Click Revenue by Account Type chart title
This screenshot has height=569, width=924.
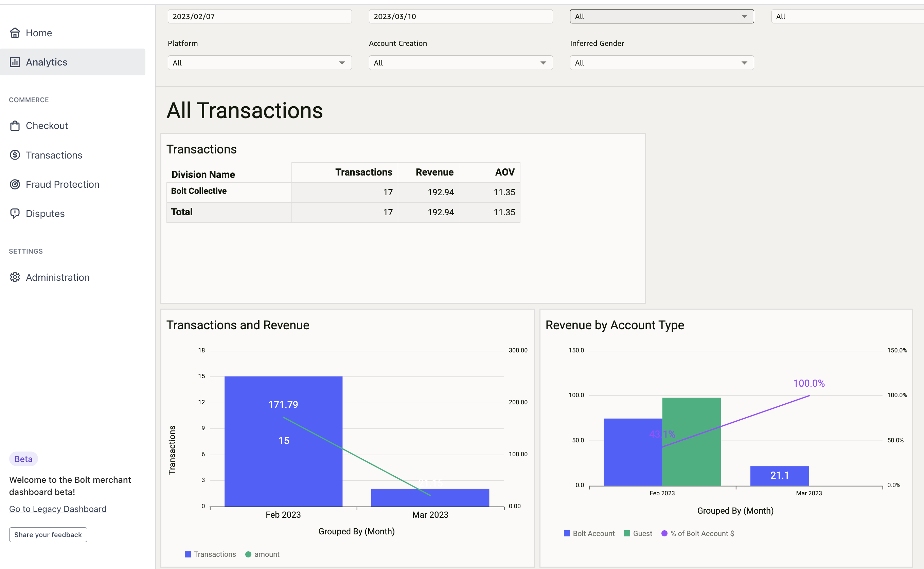pos(615,325)
